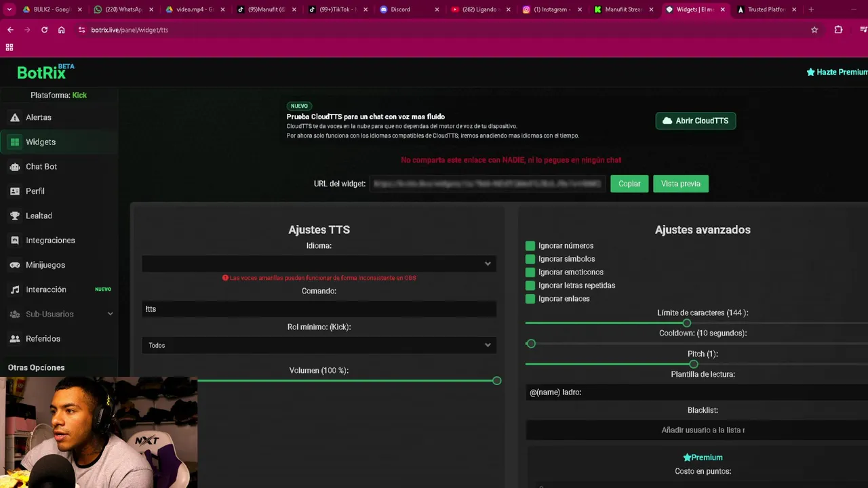Click the Copiar button
The height and width of the screenshot is (488, 868).
(x=629, y=184)
